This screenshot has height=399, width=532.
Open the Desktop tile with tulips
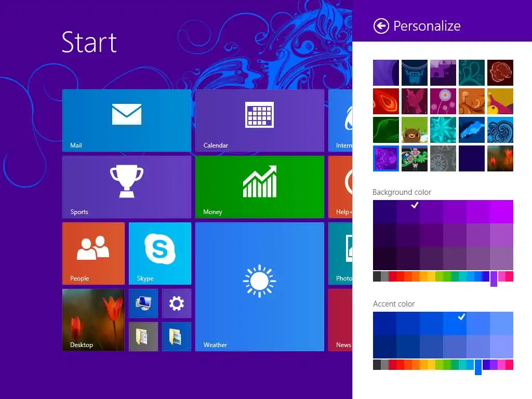coord(94,320)
